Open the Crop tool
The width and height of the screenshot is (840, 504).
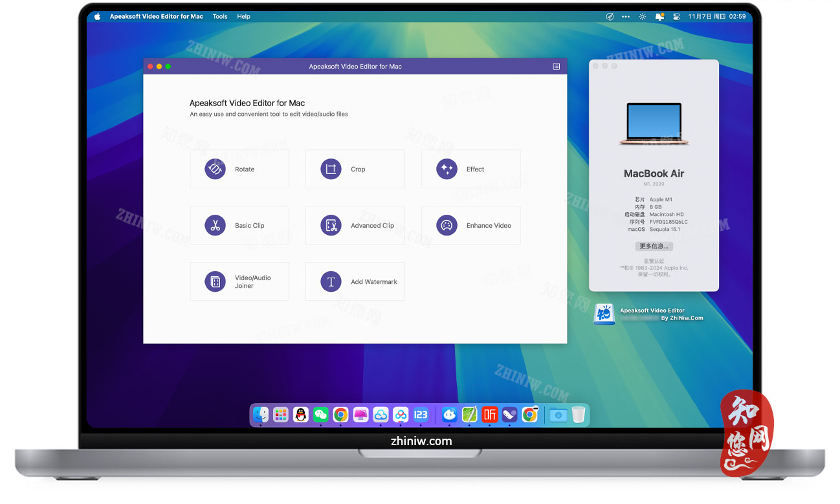click(x=355, y=170)
